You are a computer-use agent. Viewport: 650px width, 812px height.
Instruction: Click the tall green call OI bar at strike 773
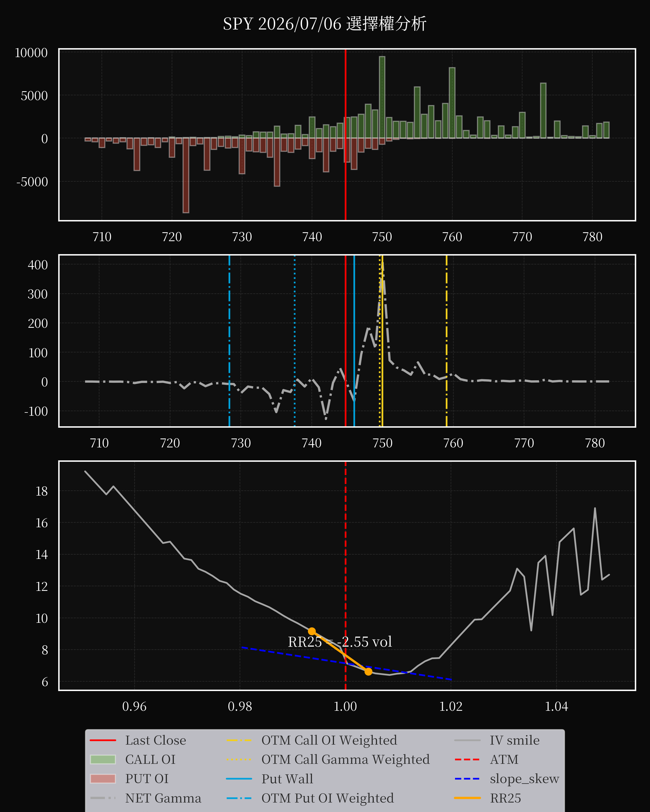[543, 111]
